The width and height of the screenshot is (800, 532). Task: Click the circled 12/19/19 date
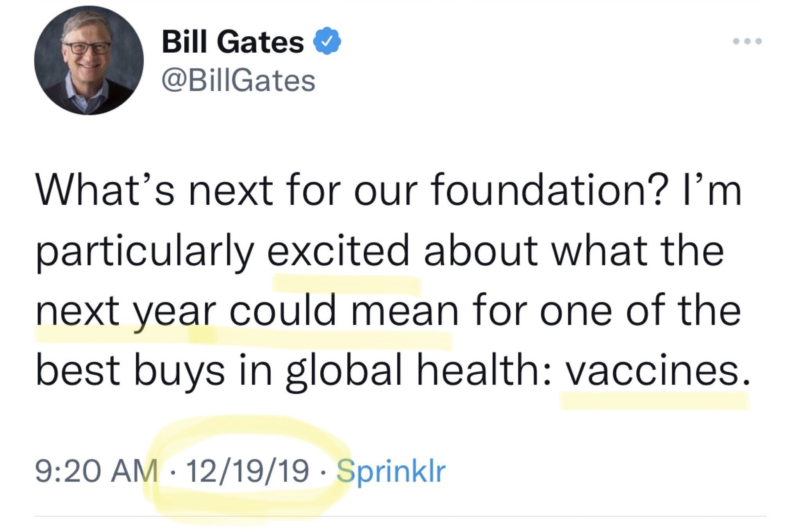247,471
